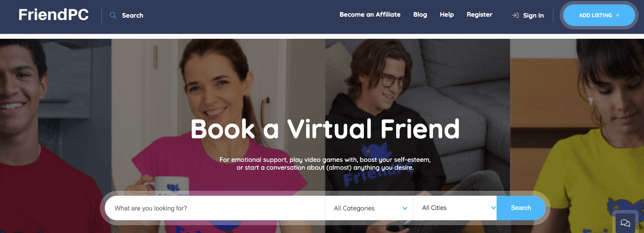The width and height of the screenshot is (644, 233).
Task: Click the FriendPC logo
Action: coord(54,15)
